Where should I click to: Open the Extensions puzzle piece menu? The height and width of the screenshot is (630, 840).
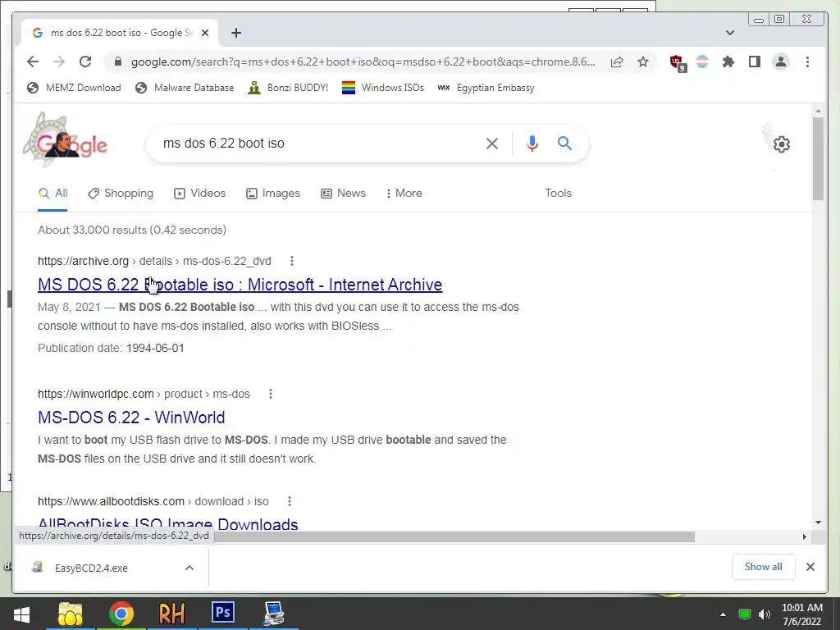[x=728, y=62]
